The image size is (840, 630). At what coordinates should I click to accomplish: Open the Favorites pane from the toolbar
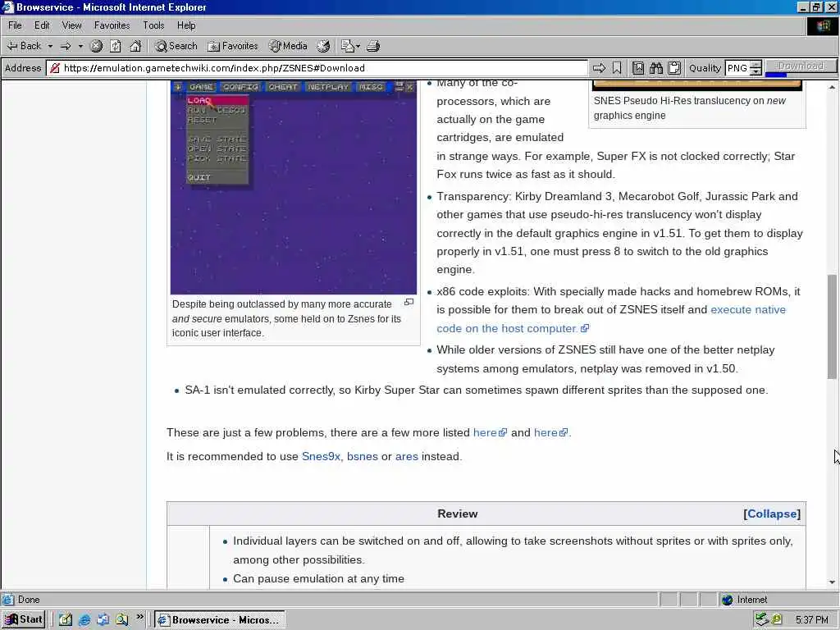tap(233, 46)
